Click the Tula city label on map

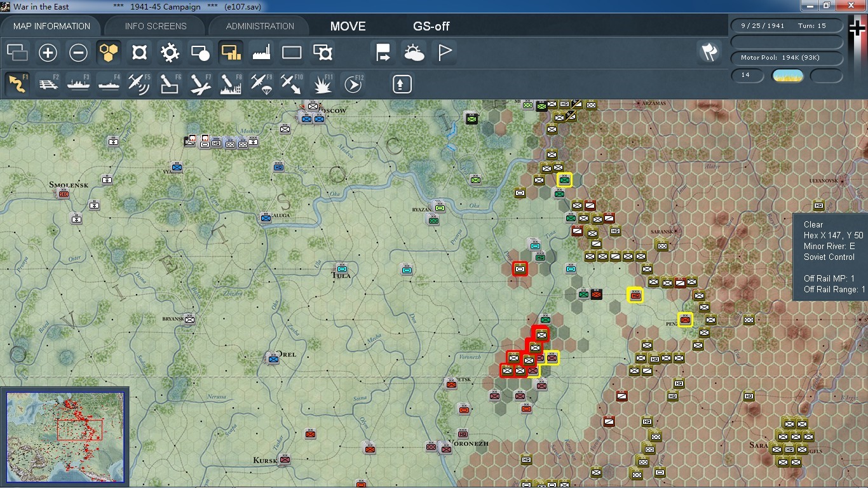pos(341,276)
